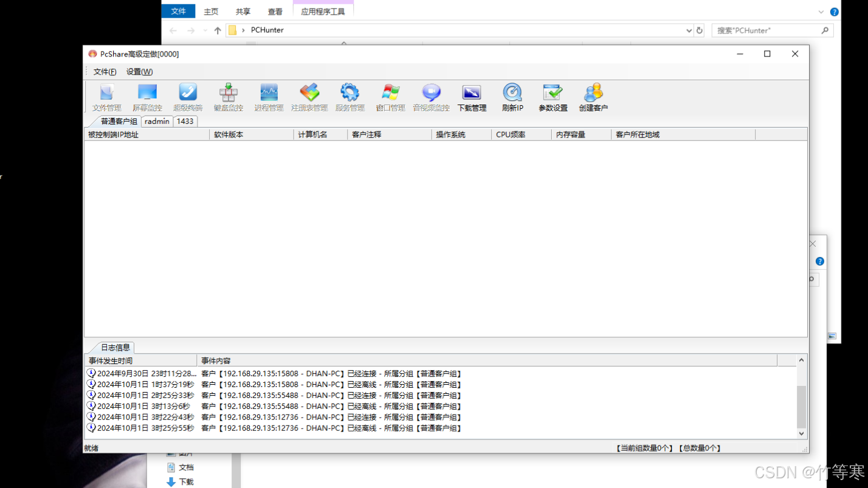This screenshot has width=868, height=488.
Task: Select log entry at 2时25分33秒
Action: tap(441, 396)
